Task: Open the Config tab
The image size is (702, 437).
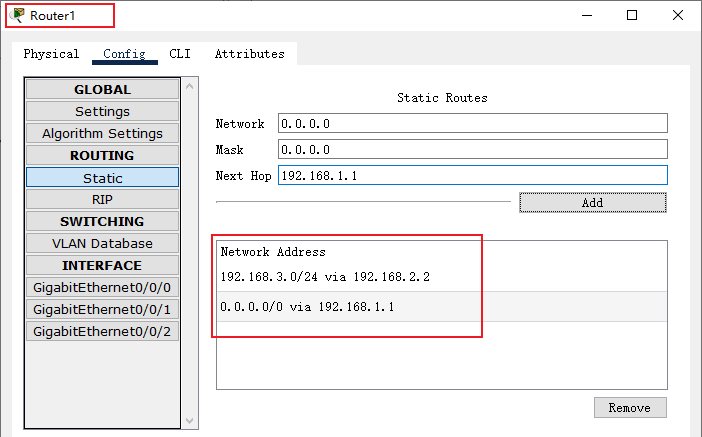Action: point(124,54)
